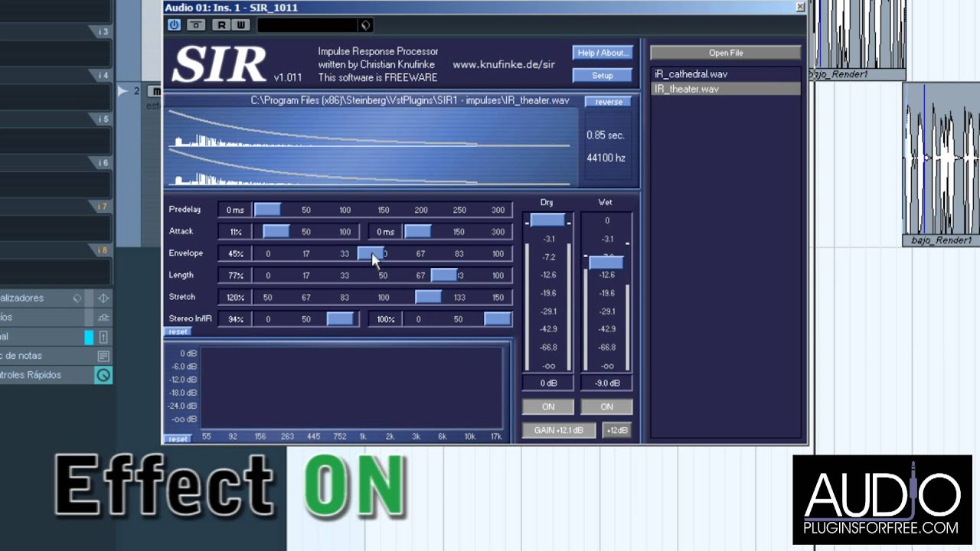Click the Envelope 45% value field
The height and width of the screenshot is (551, 980).
(235, 253)
